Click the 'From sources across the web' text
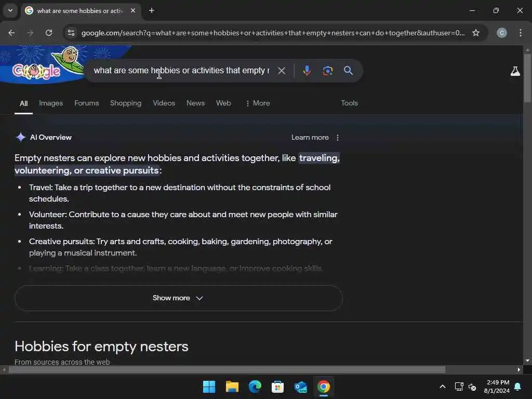The height and width of the screenshot is (399, 532). click(x=62, y=362)
